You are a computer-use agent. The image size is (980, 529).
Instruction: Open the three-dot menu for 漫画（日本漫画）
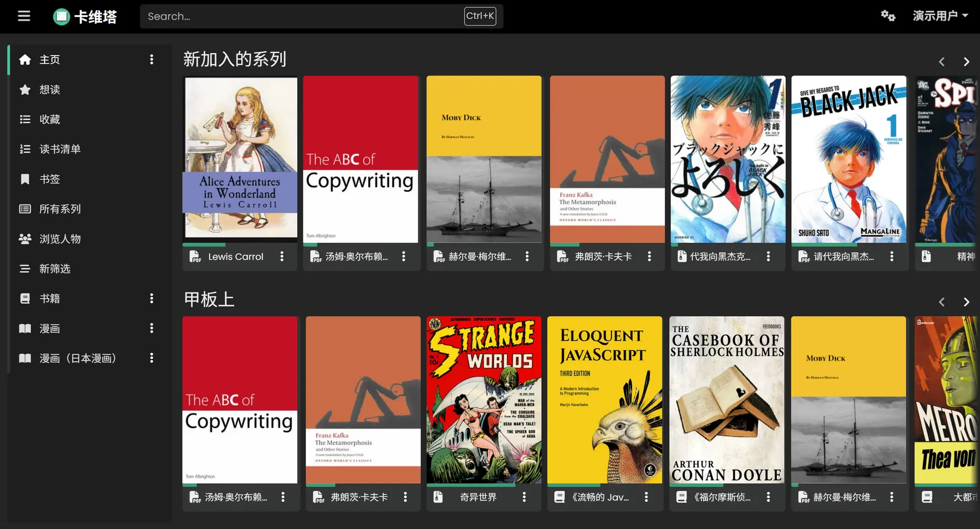(151, 358)
